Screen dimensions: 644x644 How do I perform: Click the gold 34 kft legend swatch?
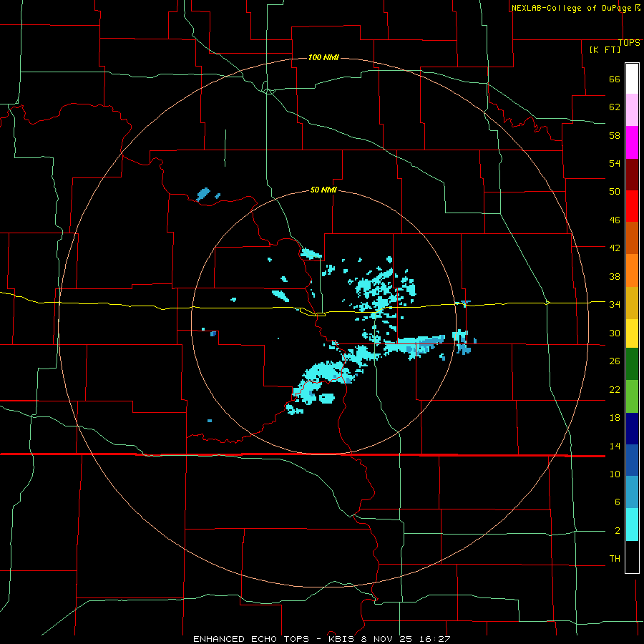point(632,303)
